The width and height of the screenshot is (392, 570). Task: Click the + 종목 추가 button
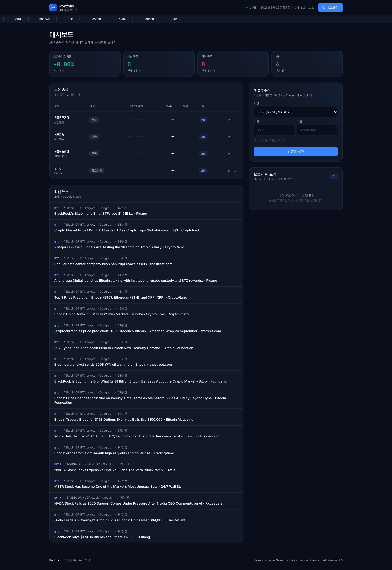(x=295, y=152)
